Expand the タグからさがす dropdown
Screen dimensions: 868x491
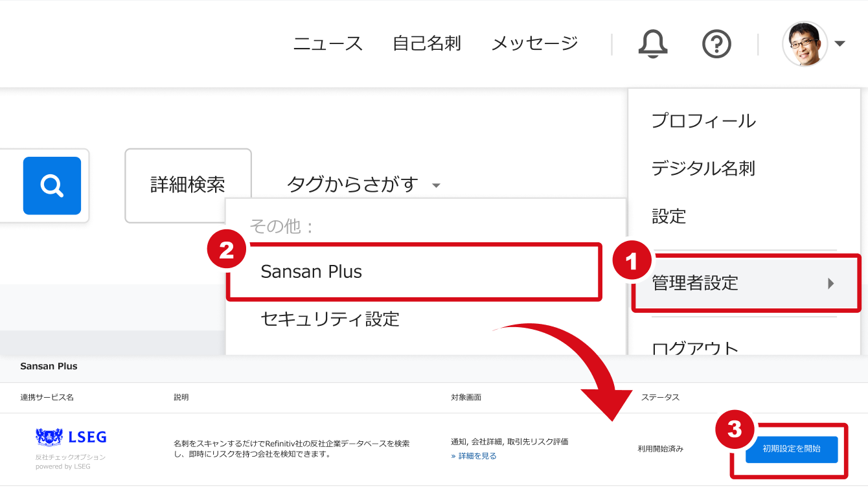pos(353,185)
